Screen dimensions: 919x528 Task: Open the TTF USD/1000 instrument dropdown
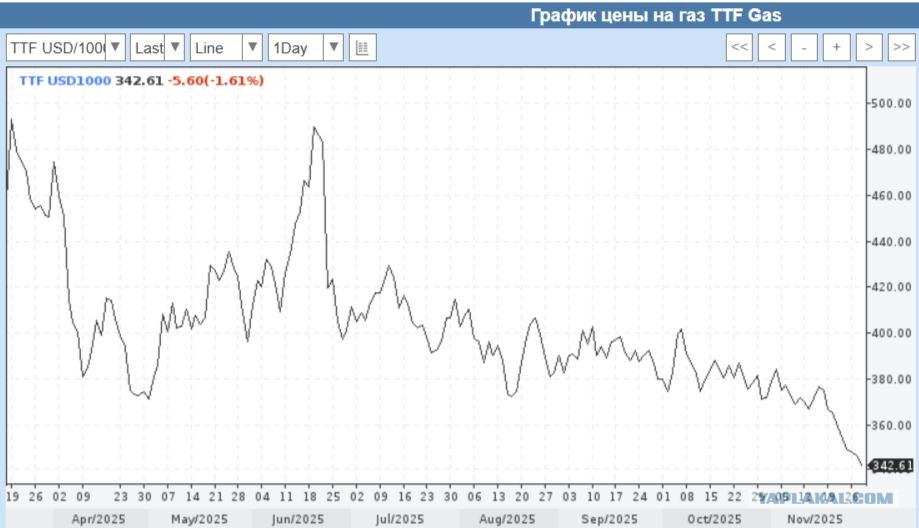66,47
